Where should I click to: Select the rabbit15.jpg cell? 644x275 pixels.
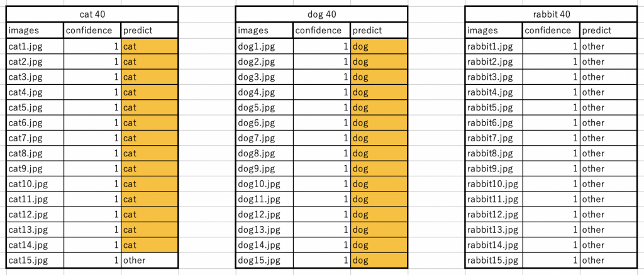(494, 260)
